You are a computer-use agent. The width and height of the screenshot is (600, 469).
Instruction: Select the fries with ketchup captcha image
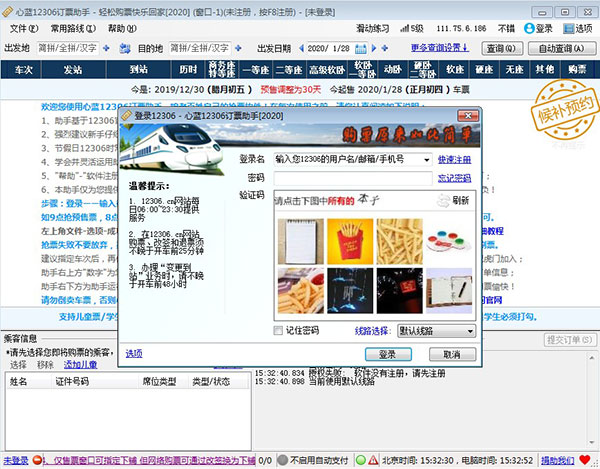[x=301, y=291]
